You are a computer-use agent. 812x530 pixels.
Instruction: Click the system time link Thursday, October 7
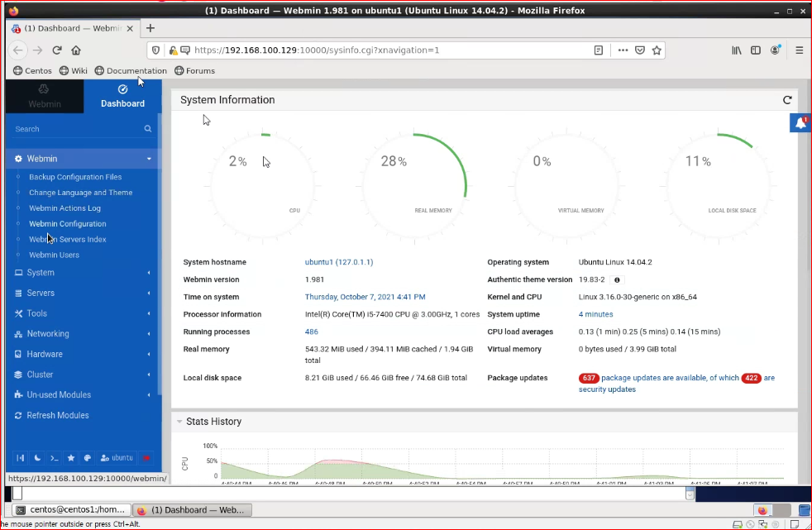[365, 297]
